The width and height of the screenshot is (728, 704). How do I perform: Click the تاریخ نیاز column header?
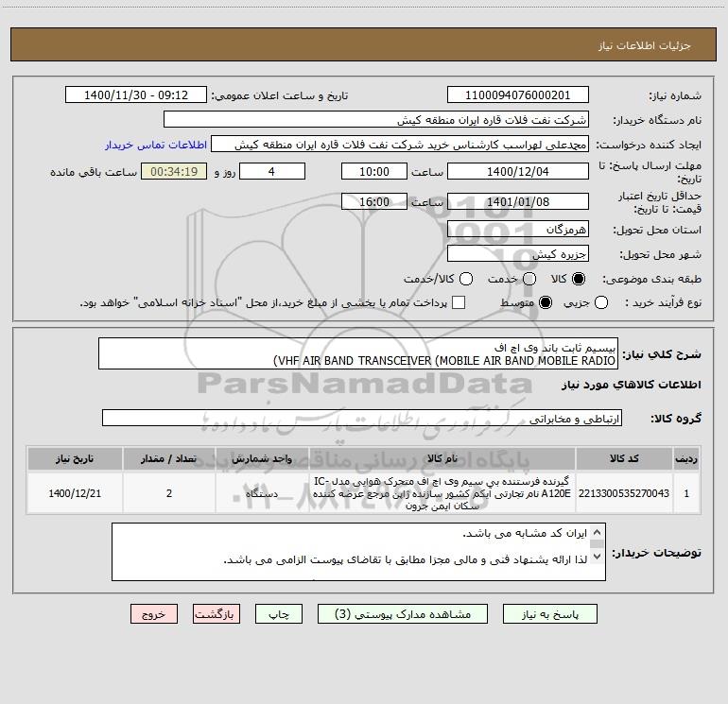(x=75, y=458)
